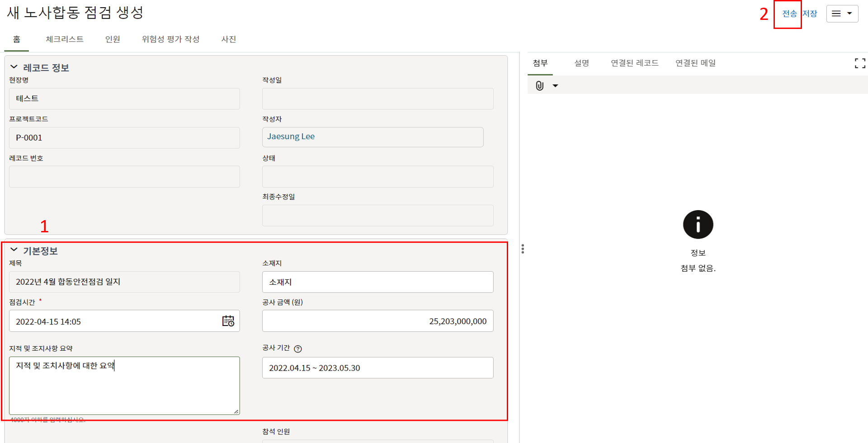The image size is (868, 443).
Task: Click the Jaesung Lee author link
Action: 291,137
